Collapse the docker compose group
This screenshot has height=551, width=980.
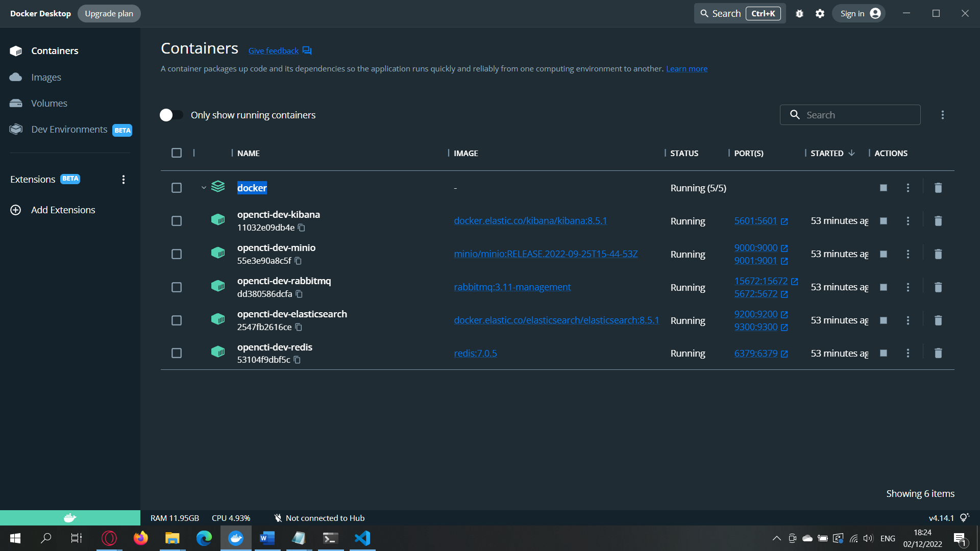click(204, 188)
